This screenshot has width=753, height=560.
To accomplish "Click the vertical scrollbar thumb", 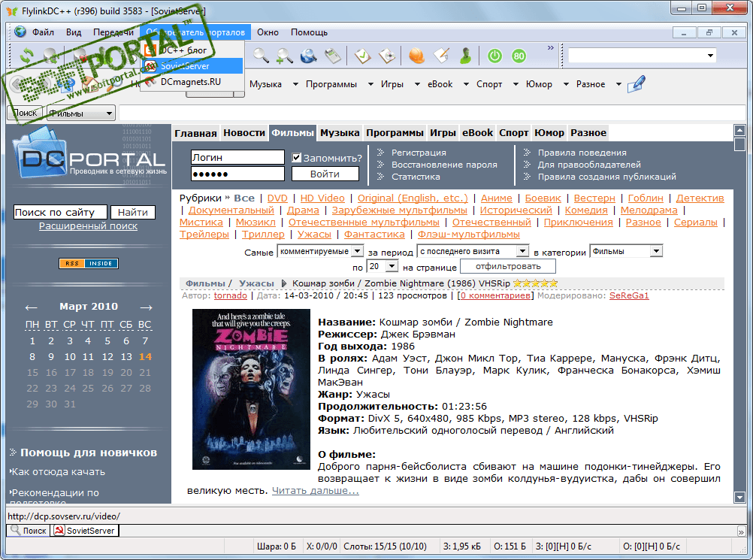I will point(739,144).
